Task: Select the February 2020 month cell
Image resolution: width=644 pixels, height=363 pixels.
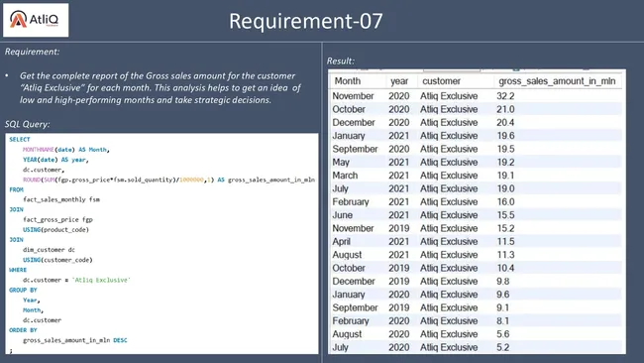Action: pyautogui.click(x=351, y=320)
